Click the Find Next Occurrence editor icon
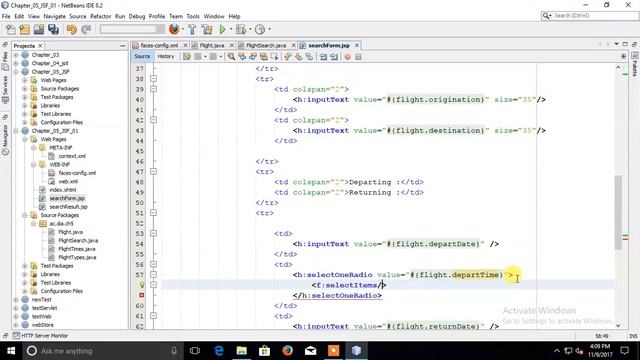 253,57
